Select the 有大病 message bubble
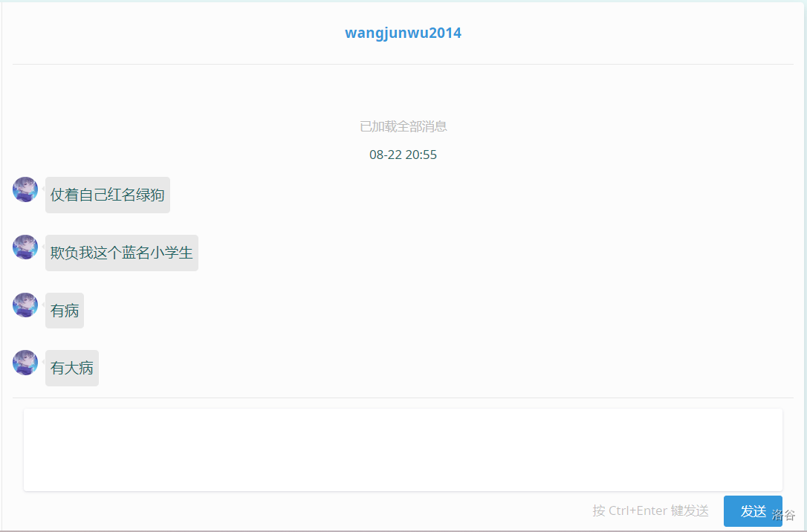This screenshot has height=532, width=807. coord(71,369)
